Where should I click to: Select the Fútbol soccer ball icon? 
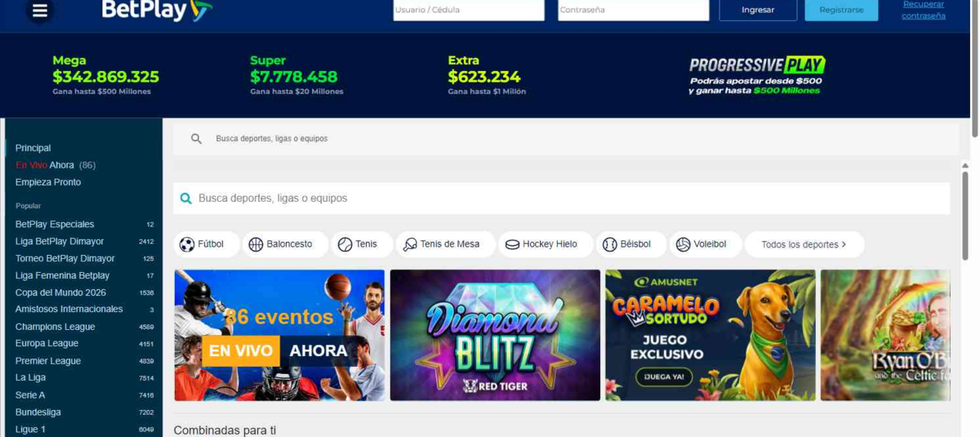(x=187, y=244)
